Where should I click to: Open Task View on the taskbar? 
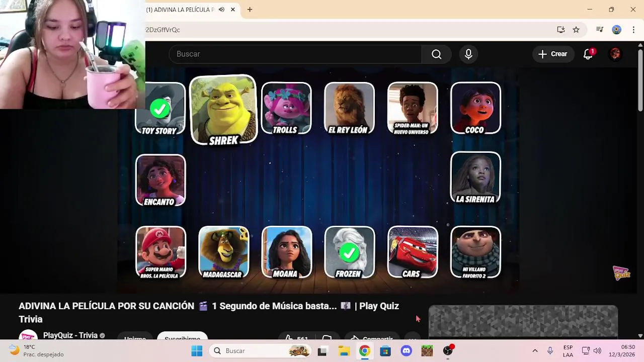tap(322, 350)
